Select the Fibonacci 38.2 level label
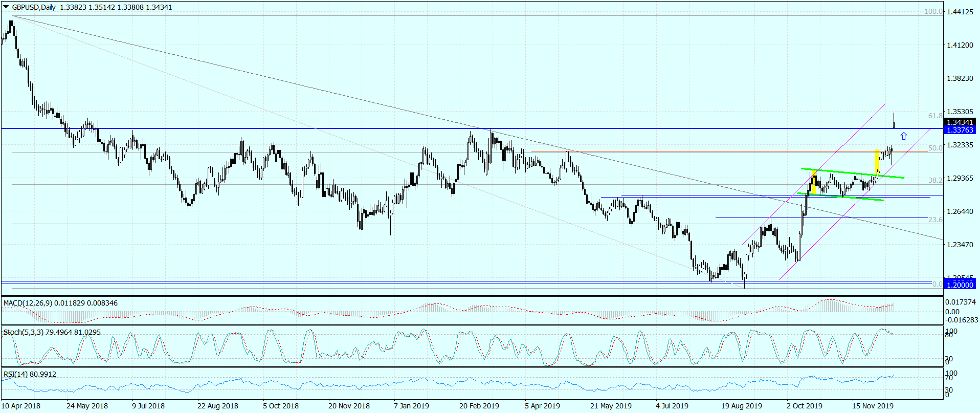The width and height of the screenshot is (980, 413). pos(935,180)
